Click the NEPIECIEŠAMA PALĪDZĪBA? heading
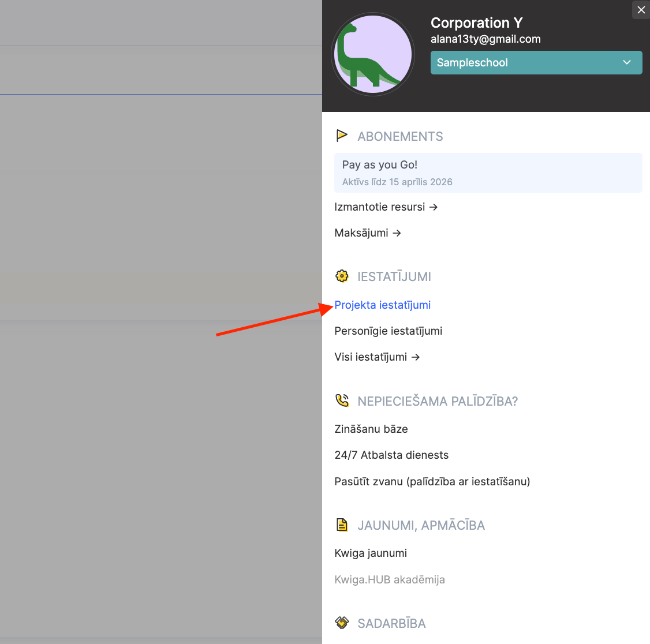Screen dimensions: 650x644 [438, 401]
